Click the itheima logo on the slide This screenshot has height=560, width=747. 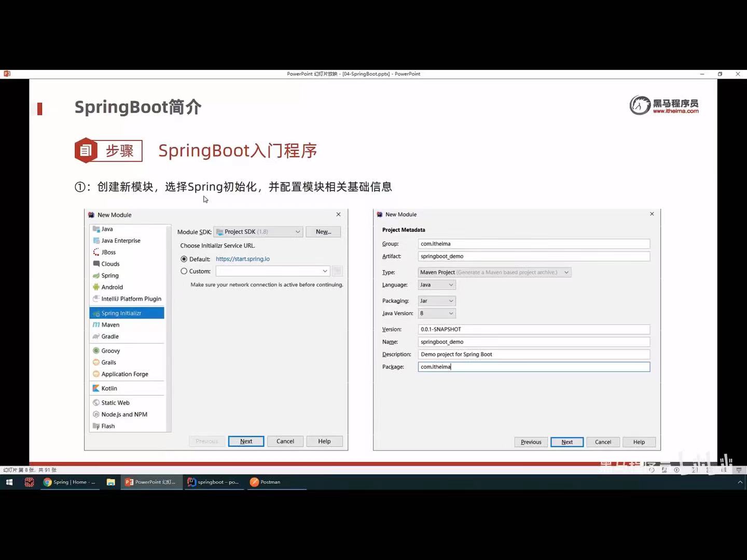click(664, 105)
